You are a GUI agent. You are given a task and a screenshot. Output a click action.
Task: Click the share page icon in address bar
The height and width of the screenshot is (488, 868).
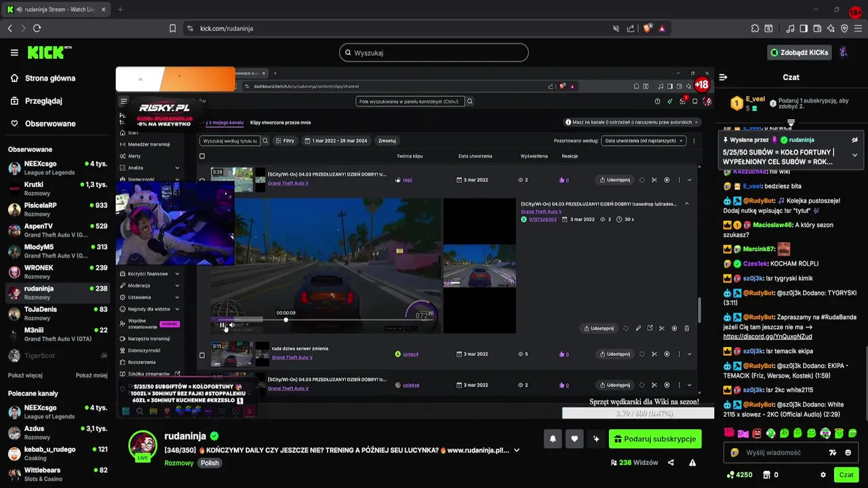[631, 28]
